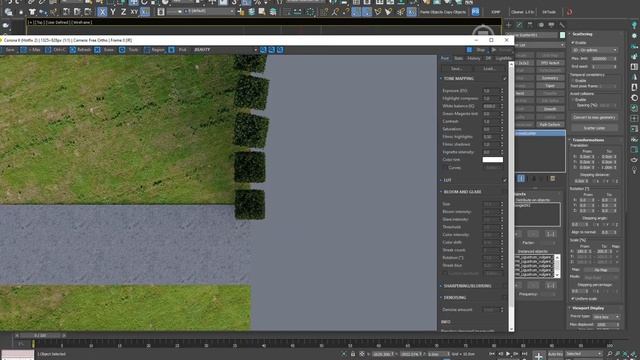Image resolution: width=640 pixels, height=360 pixels.
Task: Select the Y axis constraint button
Action: pos(113,12)
